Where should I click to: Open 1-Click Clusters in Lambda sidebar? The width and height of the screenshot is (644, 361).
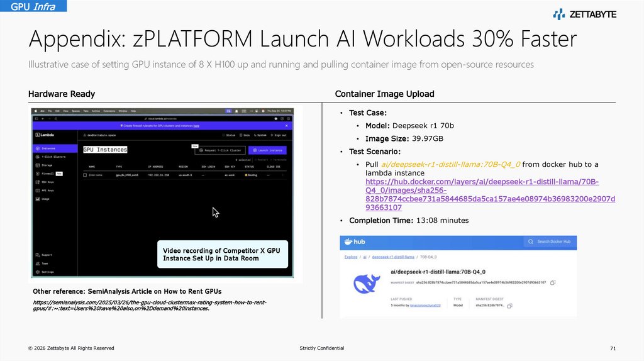(50, 157)
